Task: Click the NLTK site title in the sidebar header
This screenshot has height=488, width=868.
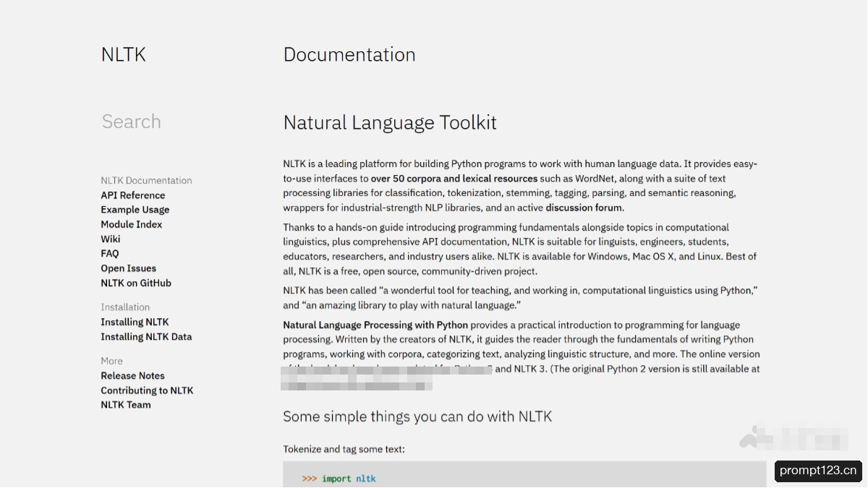Action: click(123, 55)
